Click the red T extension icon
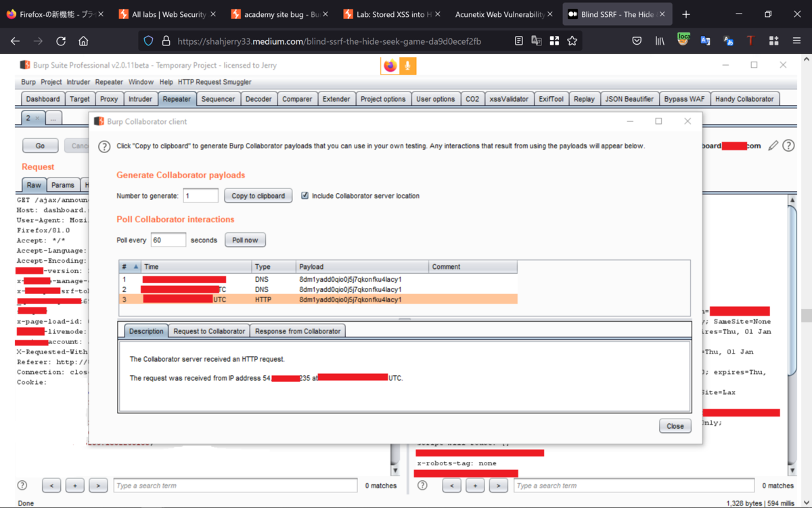 pos(750,41)
